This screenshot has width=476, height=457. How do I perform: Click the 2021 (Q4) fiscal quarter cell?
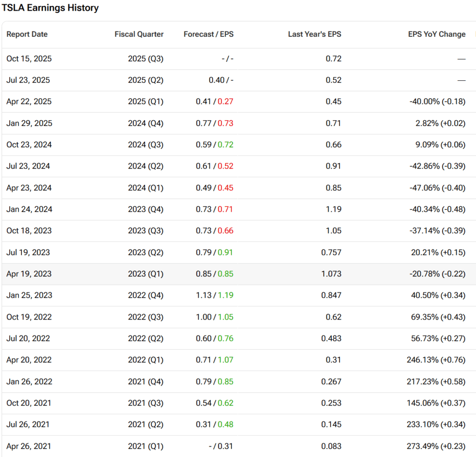[x=145, y=381]
